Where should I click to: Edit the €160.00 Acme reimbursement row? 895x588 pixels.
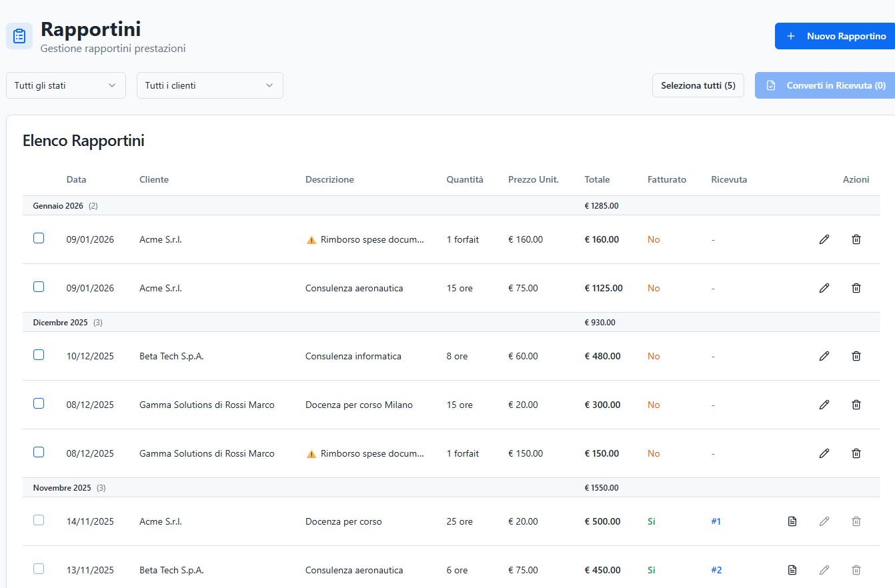(824, 239)
